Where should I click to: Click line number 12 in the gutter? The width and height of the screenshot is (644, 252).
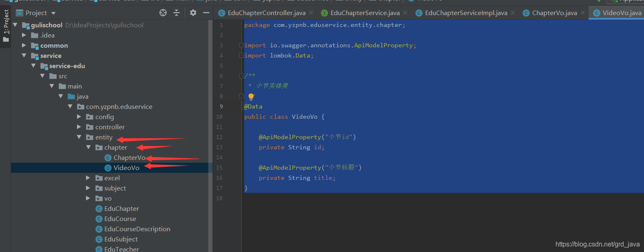pyautogui.click(x=219, y=137)
